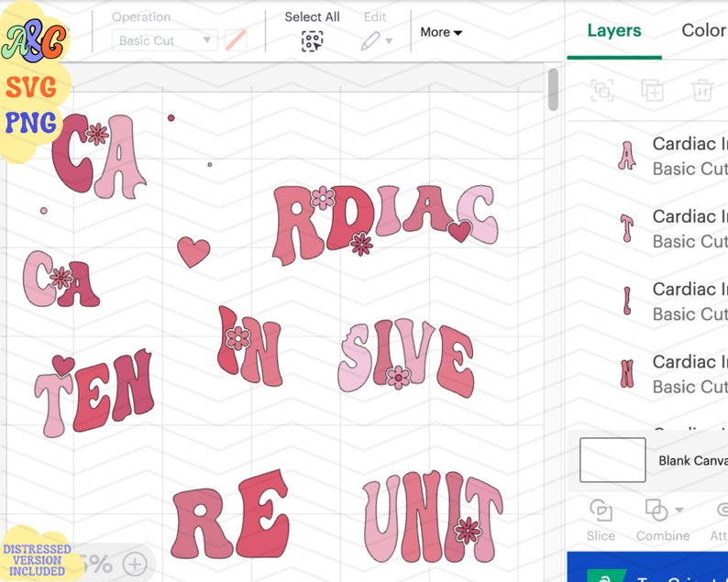Click the Duplicate layer icon
Viewport: 728px width, 582px height.
tap(652, 90)
